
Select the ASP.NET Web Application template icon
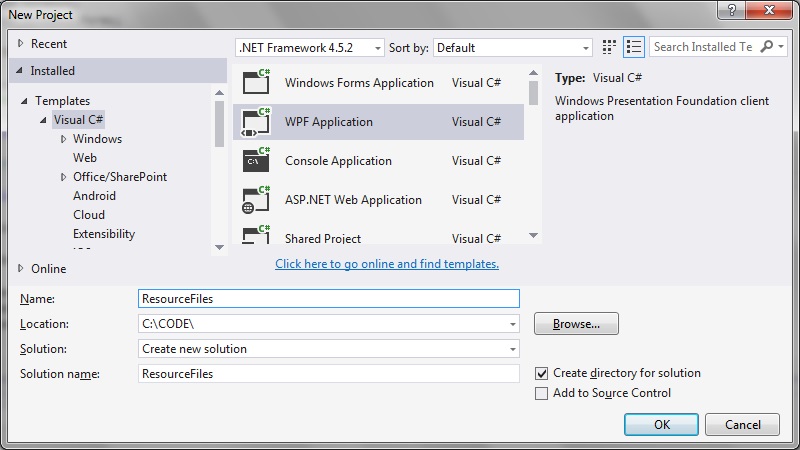pyautogui.click(x=256, y=199)
